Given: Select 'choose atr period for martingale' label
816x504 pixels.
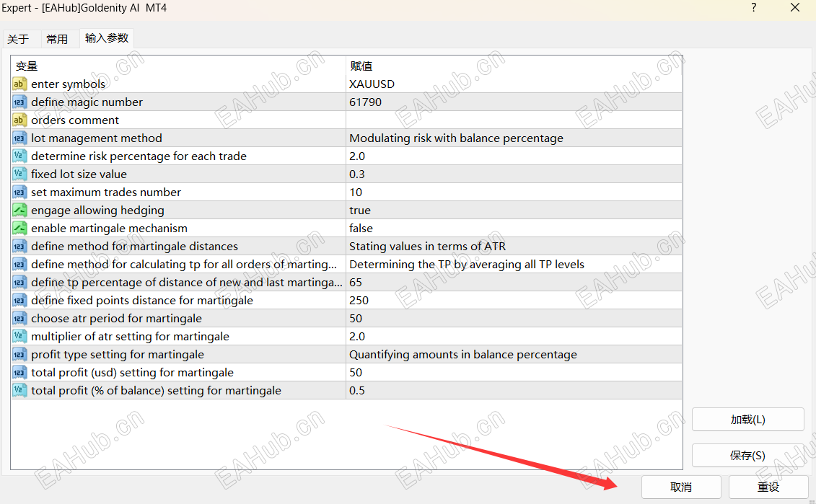Looking at the screenshot, I should coord(116,318).
